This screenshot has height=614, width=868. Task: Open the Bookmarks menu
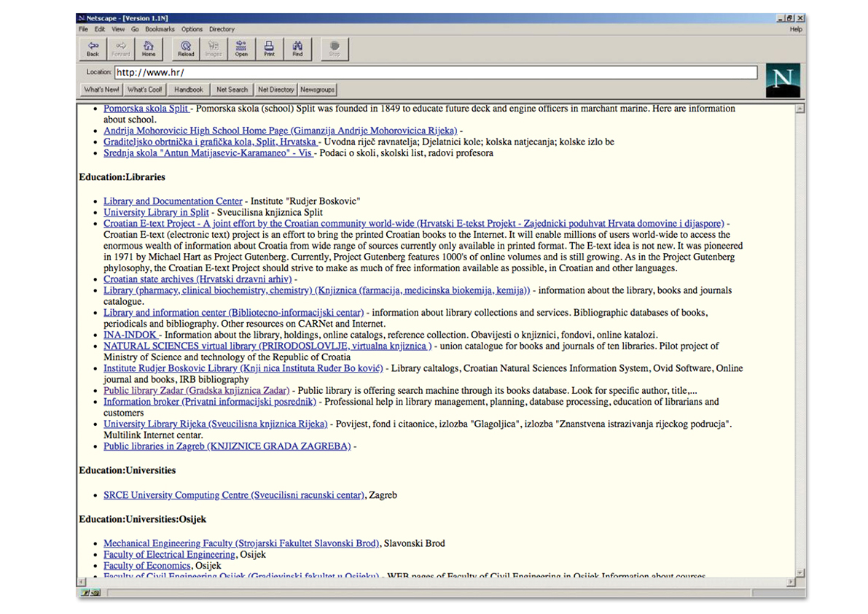[160, 29]
